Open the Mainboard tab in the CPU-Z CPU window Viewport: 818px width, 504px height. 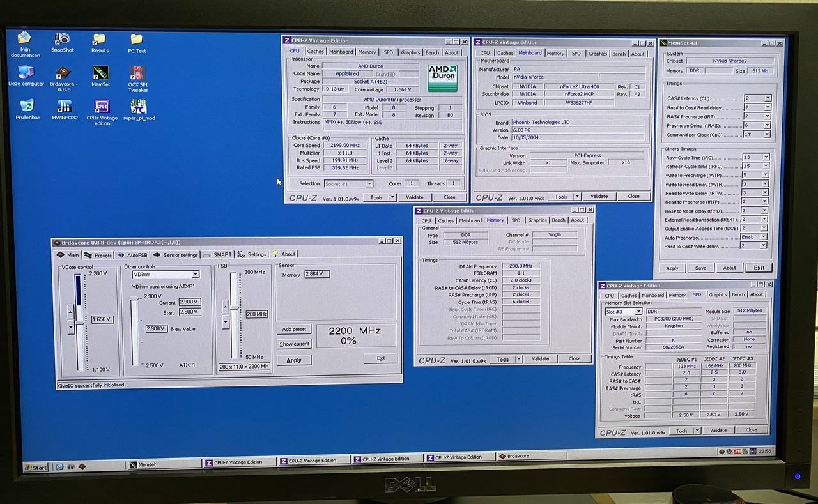pyautogui.click(x=341, y=52)
